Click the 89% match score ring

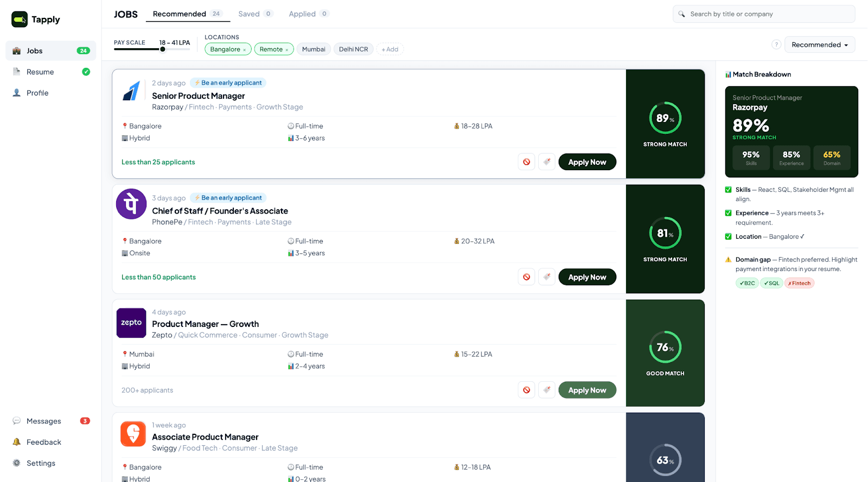click(x=665, y=118)
